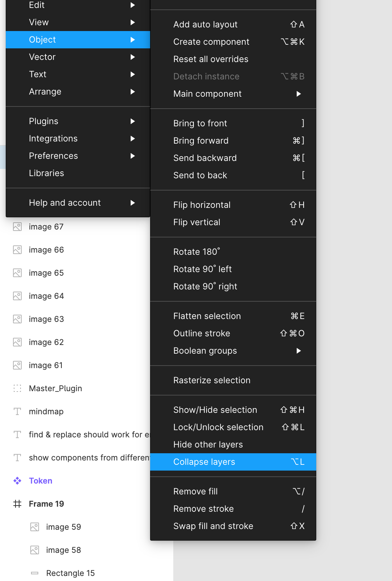Click the image icon next to image 64
Viewport: 392px width, 581px height.
17,296
